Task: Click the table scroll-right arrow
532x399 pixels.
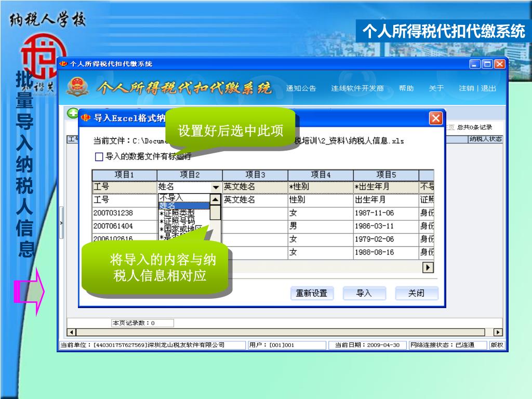Action: tap(428, 268)
